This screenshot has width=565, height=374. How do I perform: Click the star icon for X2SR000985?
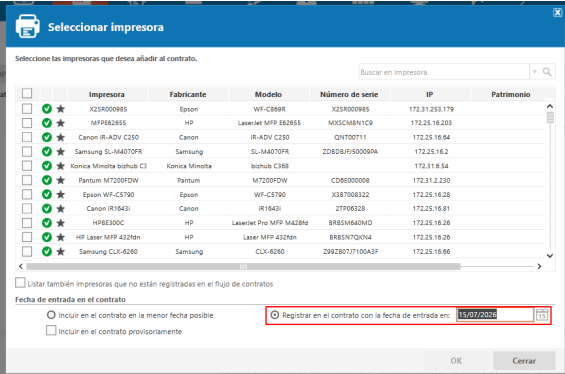click(x=61, y=108)
